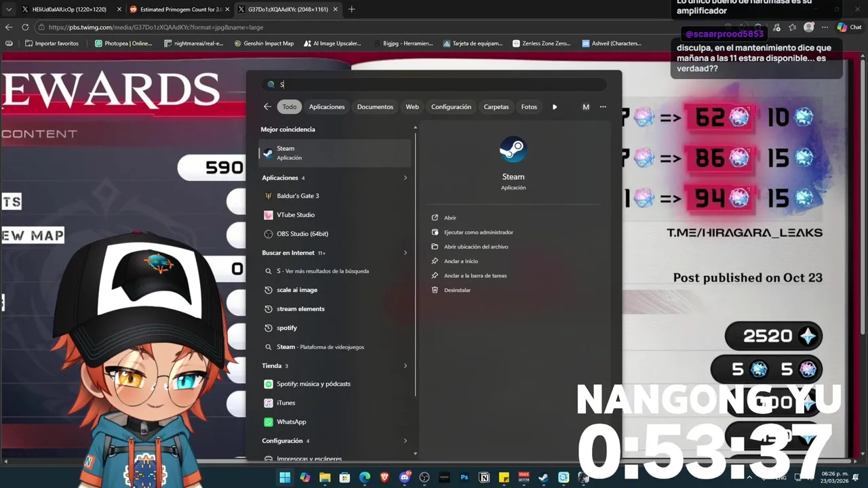Open VTube Studio app result
This screenshot has height=488, width=868.
(335, 215)
